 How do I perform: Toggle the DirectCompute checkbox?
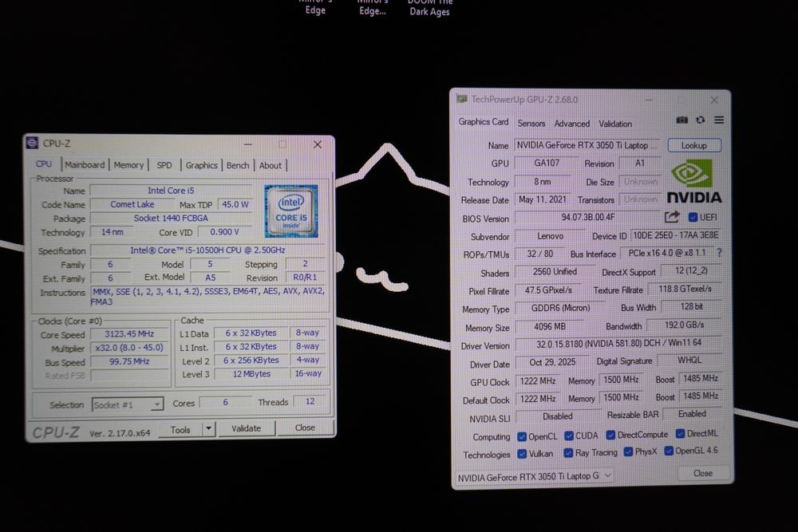pyautogui.click(x=610, y=435)
